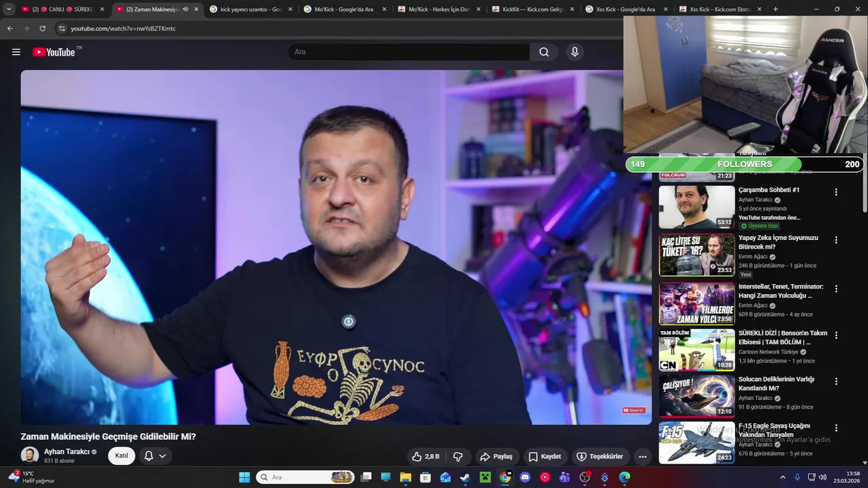
Task: View site information icon in address bar
Action: pyautogui.click(x=62, y=28)
